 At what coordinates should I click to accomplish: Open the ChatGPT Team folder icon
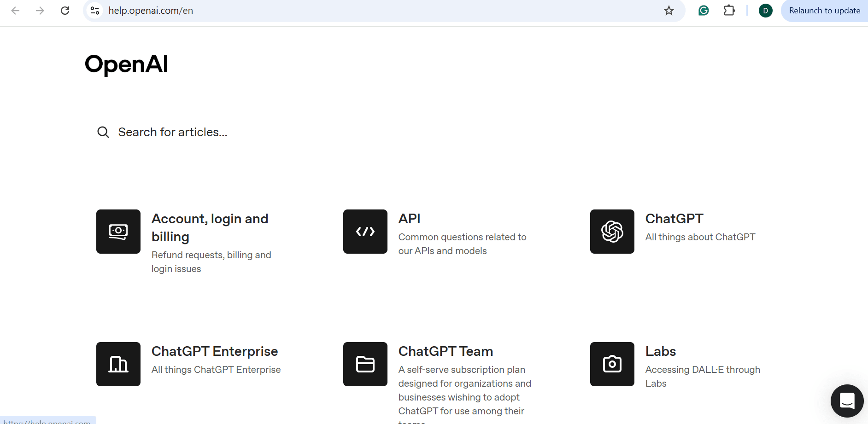(x=365, y=364)
